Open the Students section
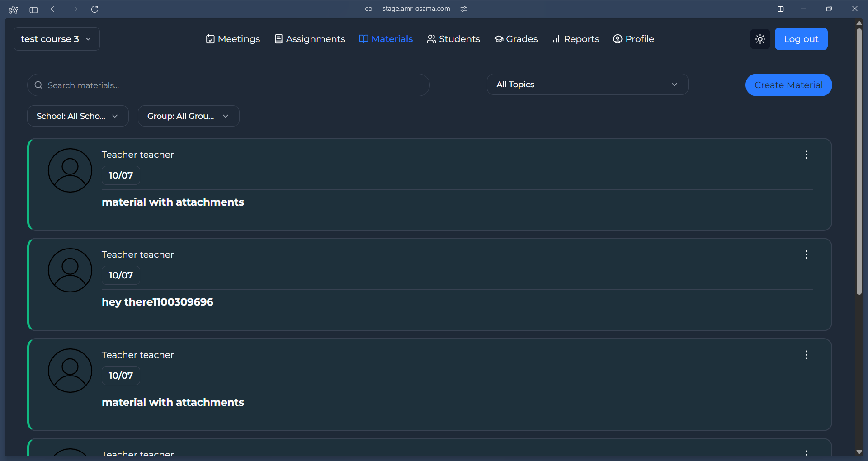The image size is (868, 461). click(x=453, y=39)
